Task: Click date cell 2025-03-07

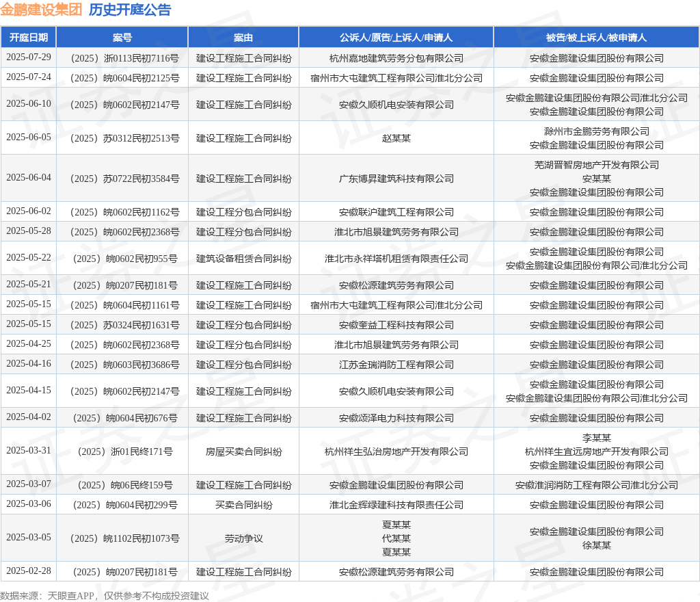Action: [29, 484]
